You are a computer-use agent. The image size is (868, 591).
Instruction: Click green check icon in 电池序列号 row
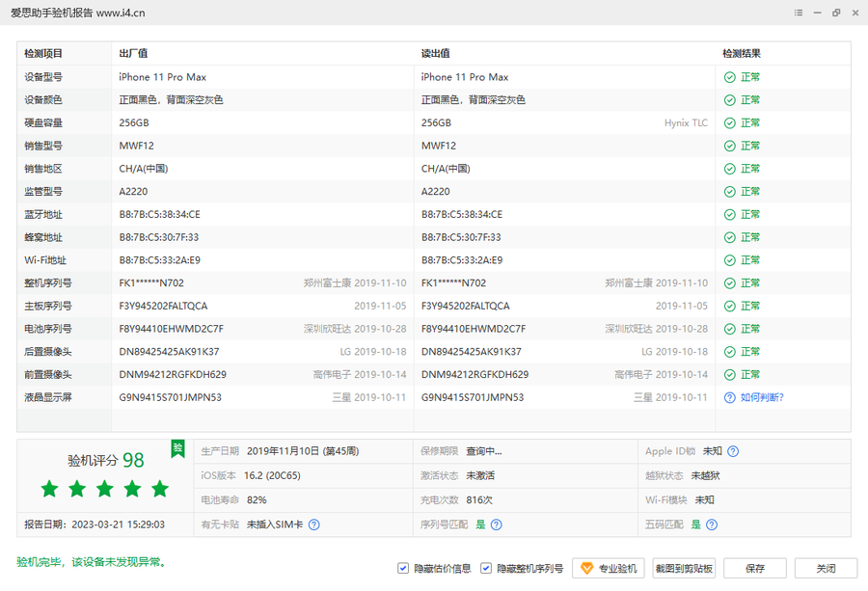point(730,329)
